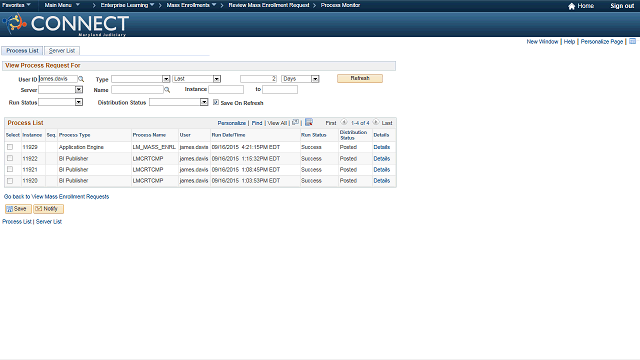This screenshot has height=360, width=640.
Task: Switch to the Process List tab
Action: 22,51
